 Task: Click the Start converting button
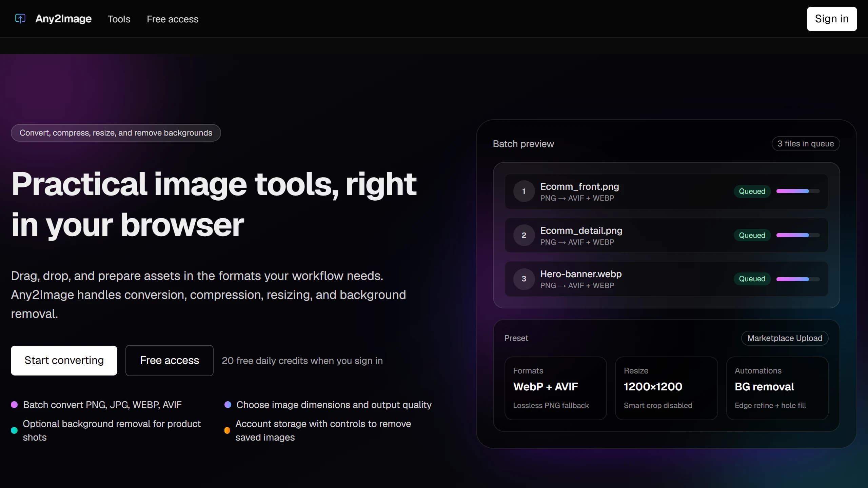point(64,361)
